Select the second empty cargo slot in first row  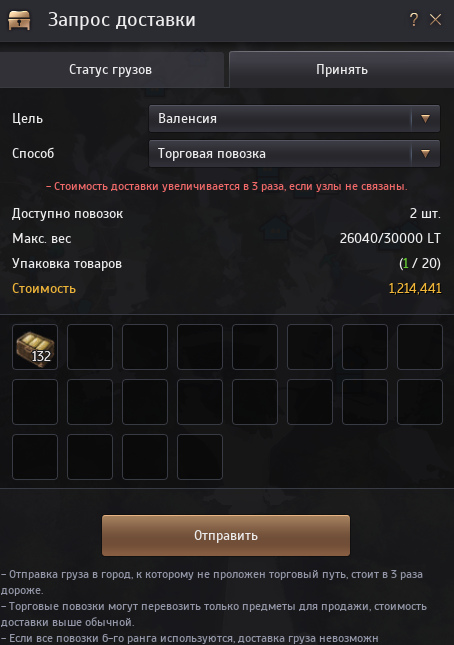(x=145, y=347)
